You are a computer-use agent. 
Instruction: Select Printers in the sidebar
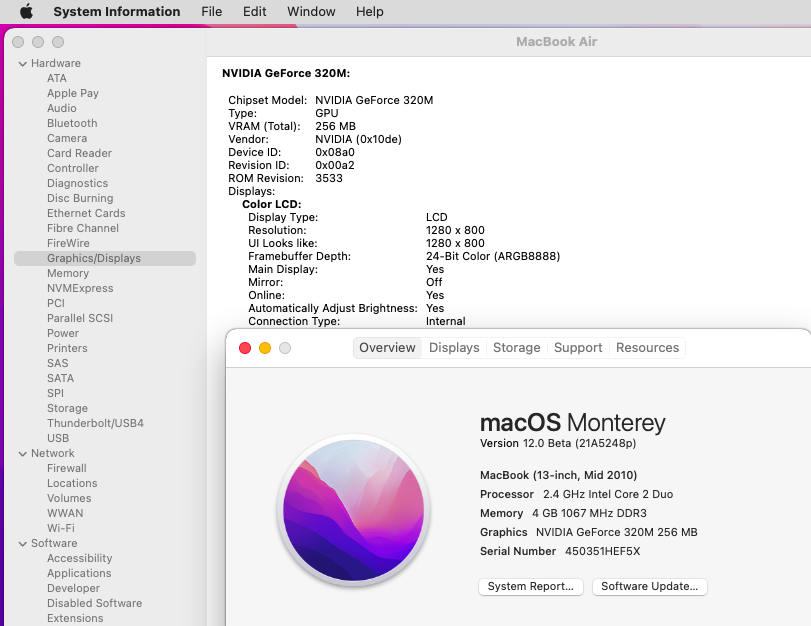click(x=67, y=348)
